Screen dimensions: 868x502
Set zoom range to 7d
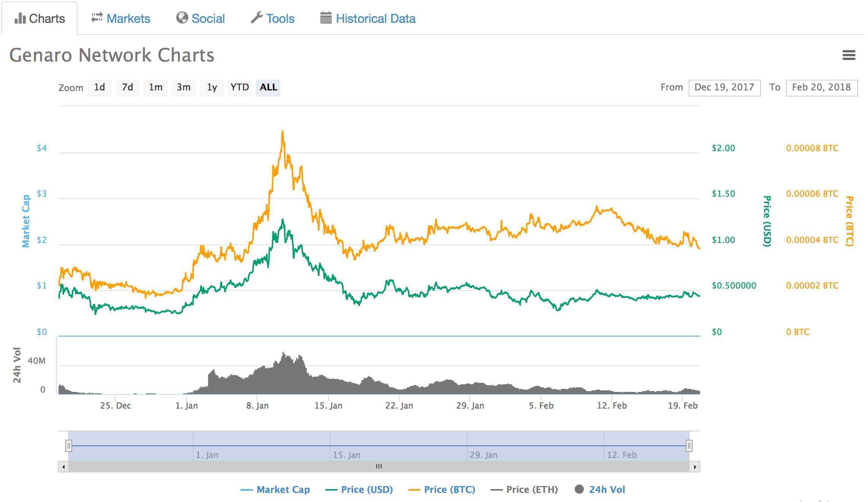point(128,88)
